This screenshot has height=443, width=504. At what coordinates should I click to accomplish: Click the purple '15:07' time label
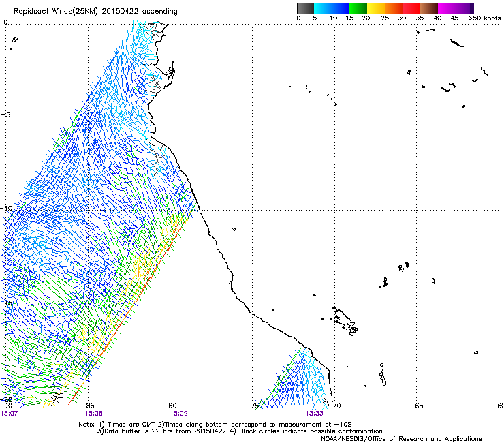9,414
